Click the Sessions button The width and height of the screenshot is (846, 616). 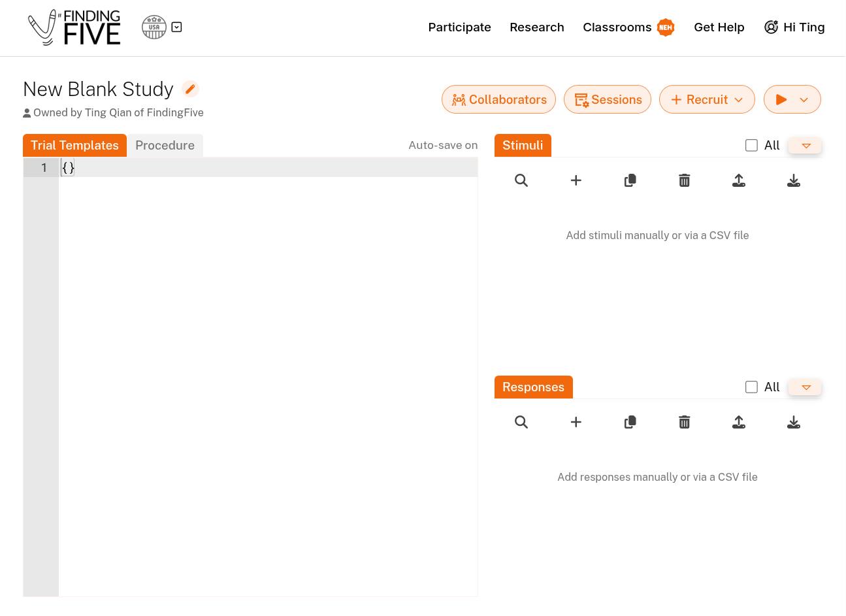point(608,99)
